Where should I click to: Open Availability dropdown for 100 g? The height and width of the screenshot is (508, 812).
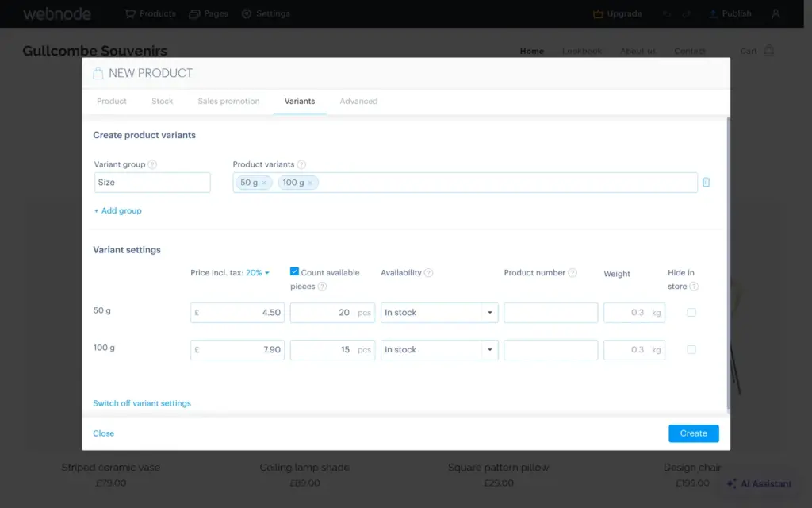[439, 350]
